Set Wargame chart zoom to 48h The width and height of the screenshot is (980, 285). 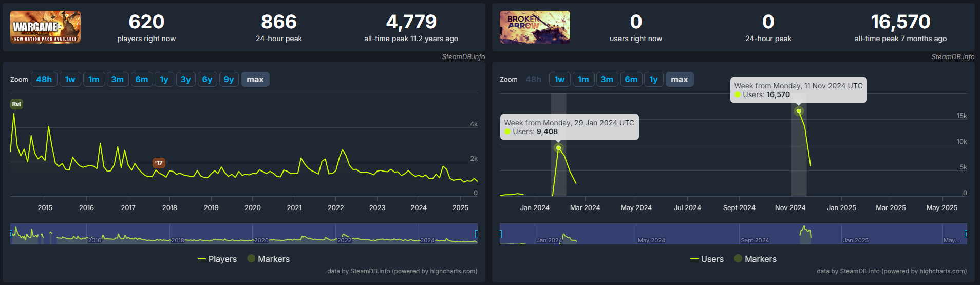click(x=44, y=79)
